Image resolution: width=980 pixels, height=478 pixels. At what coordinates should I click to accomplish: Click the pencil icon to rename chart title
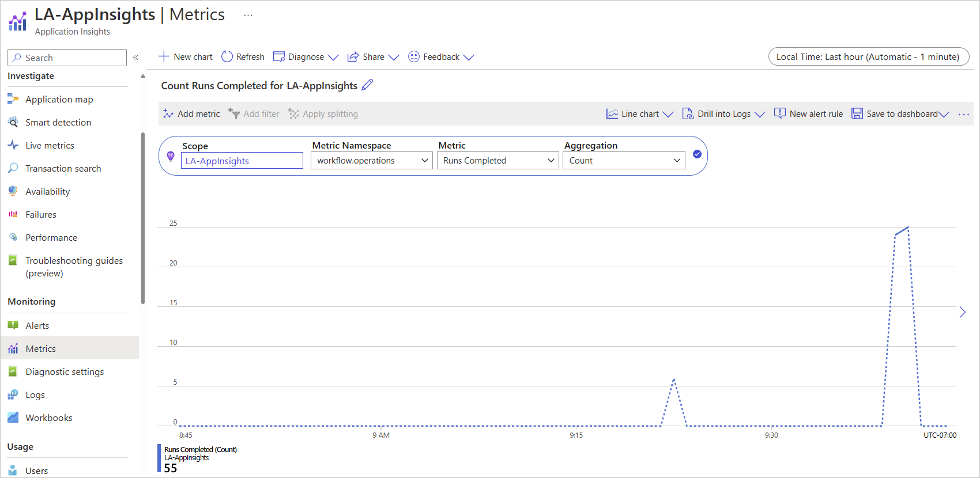click(367, 85)
